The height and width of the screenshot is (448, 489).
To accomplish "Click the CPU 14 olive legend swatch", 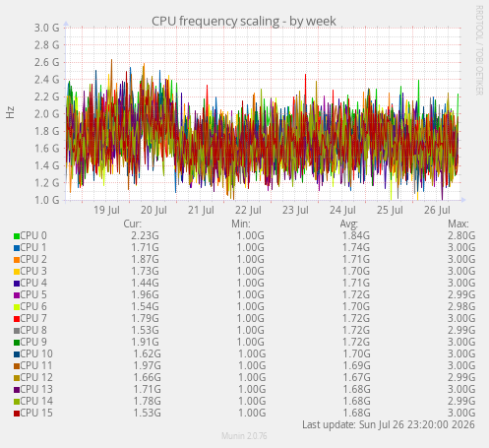I will pyautogui.click(x=17, y=402).
